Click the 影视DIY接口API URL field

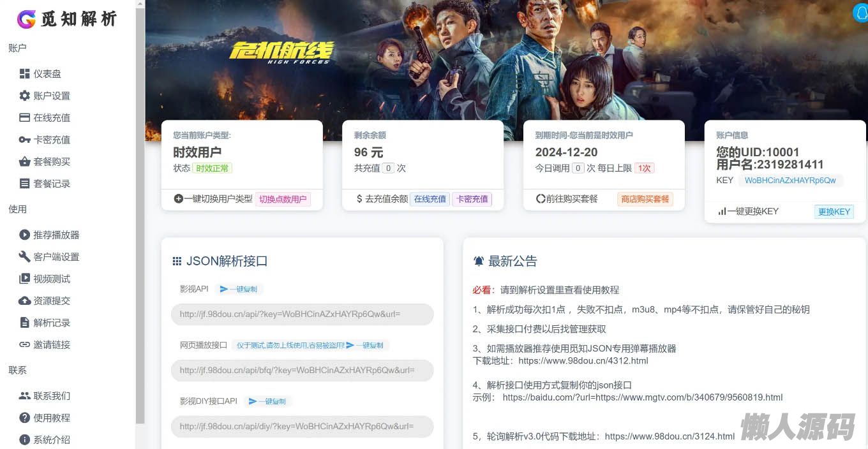point(303,426)
